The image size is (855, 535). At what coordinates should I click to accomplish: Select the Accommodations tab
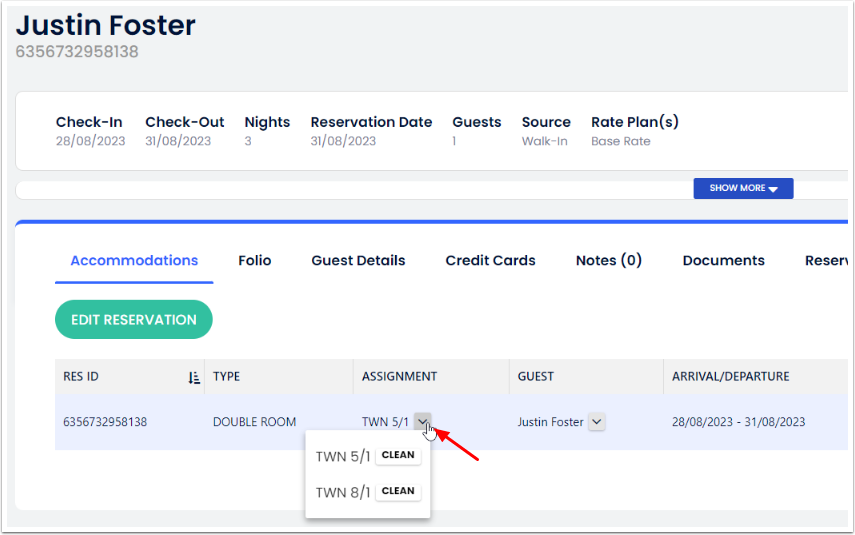pyautogui.click(x=134, y=260)
